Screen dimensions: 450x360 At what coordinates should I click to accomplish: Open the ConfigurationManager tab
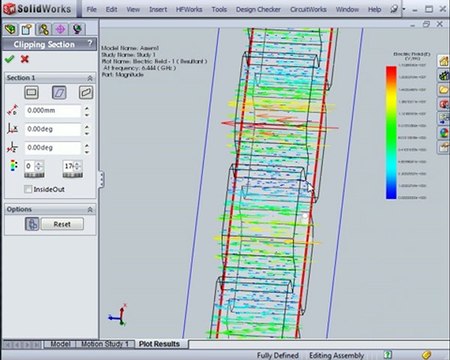click(x=43, y=29)
